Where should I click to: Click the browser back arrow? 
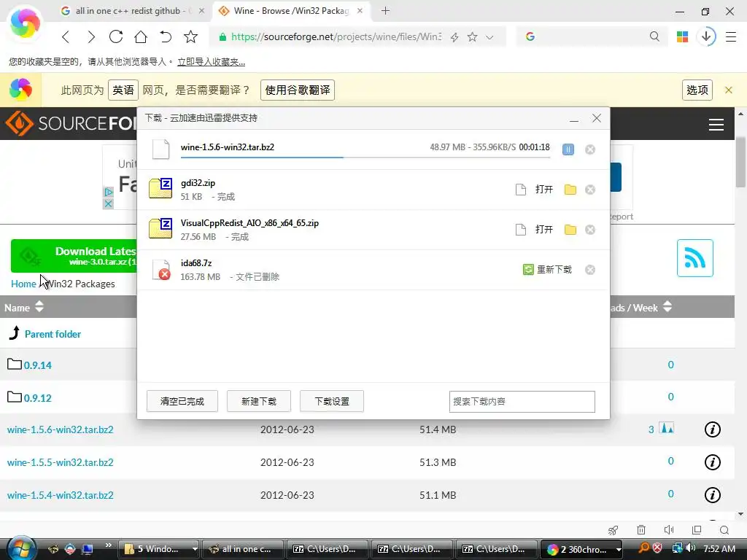point(66,36)
